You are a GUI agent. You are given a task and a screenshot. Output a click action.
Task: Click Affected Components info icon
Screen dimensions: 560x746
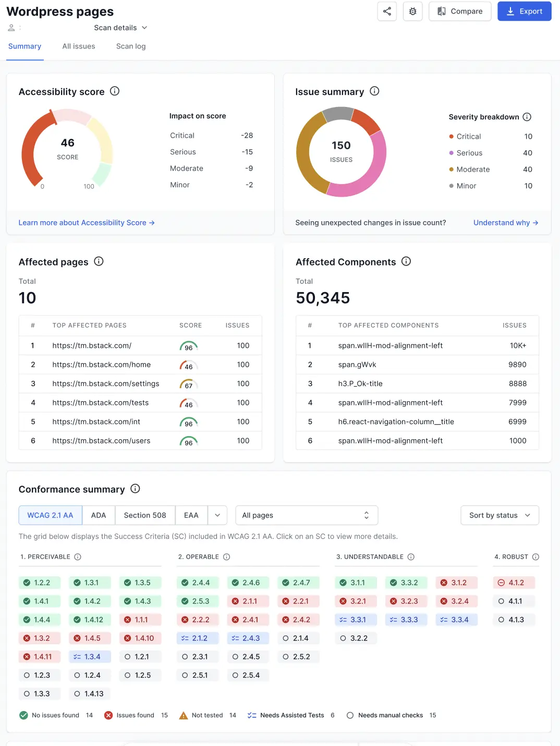pyautogui.click(x=406, y=261)
